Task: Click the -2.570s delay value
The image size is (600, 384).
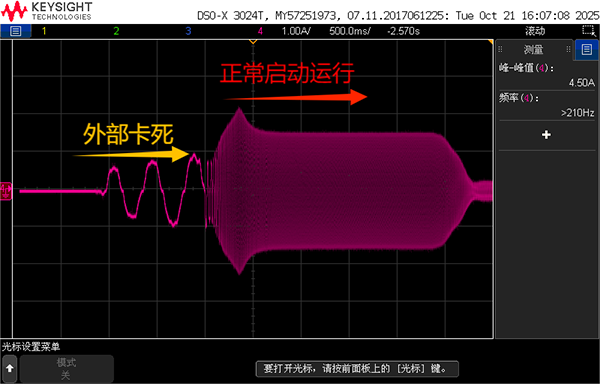Action: [403, 31]
